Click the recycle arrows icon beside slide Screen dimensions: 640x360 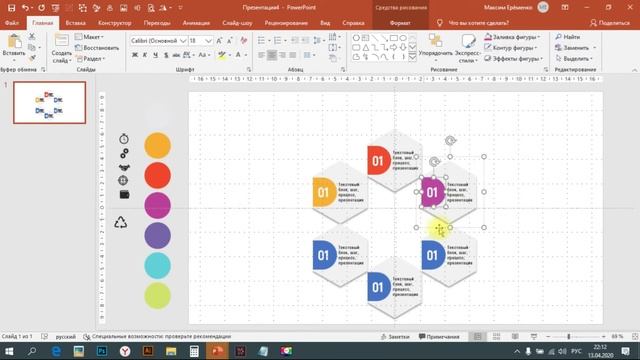click(120, 222)
